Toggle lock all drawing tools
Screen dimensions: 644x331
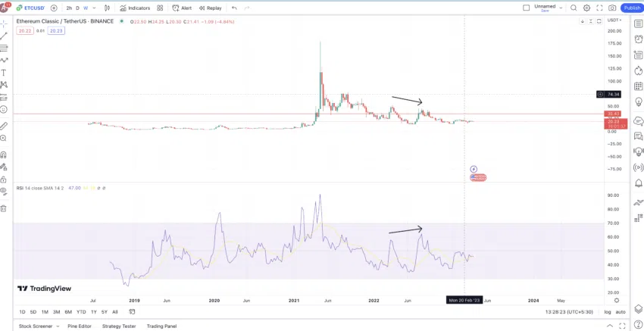[4, 180]
